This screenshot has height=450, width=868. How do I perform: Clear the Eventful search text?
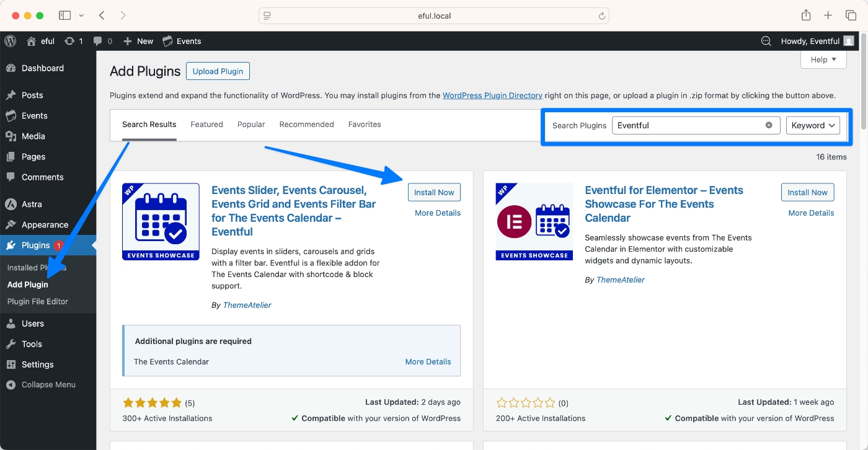769,125
